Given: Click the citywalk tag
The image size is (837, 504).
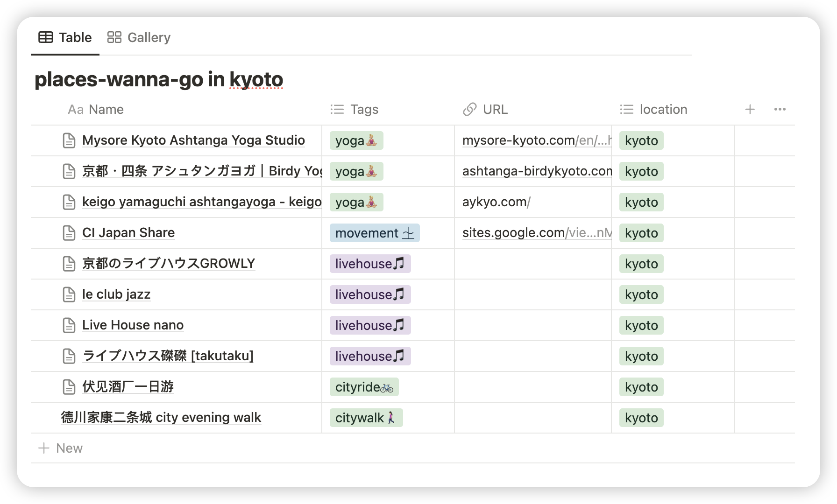Looking at the screenshot, I should (366, 418).
